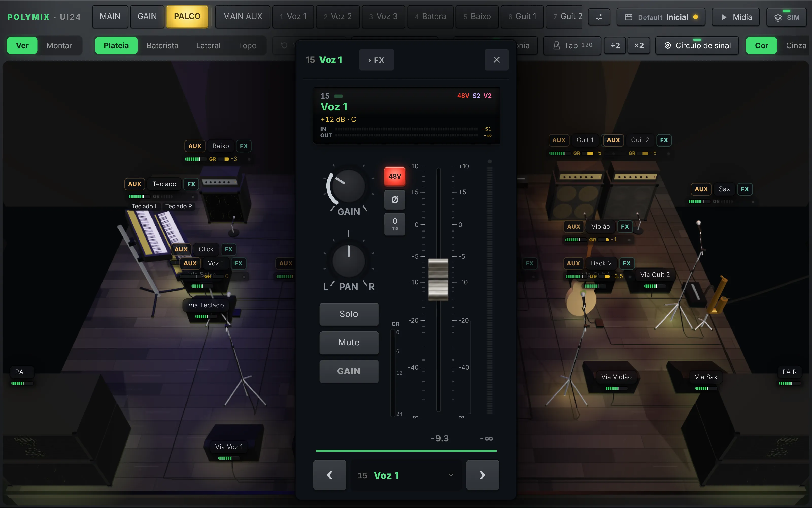
Task: Click the AUX badge next to Back 2
Action: click(x=573, y=263)
